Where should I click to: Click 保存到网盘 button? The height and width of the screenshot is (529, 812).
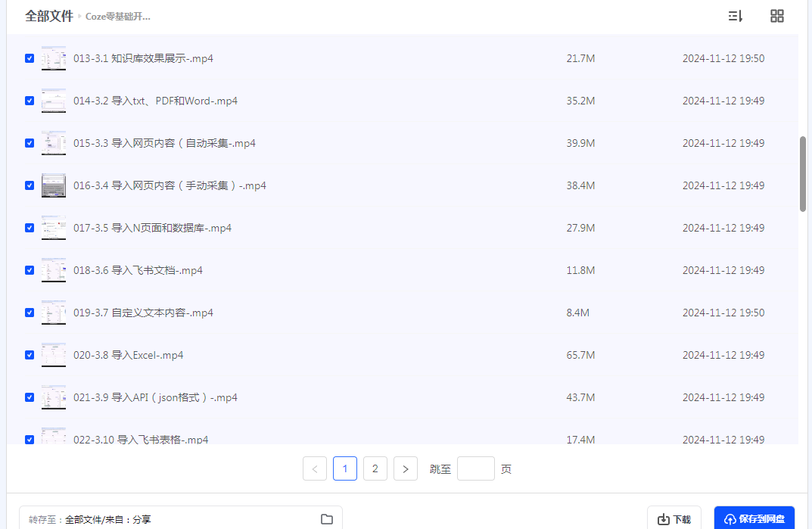[x=754, y=519]
